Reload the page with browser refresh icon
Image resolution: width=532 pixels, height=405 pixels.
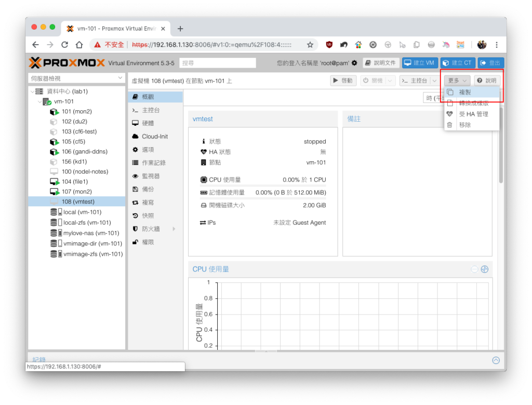click(64, 45)
